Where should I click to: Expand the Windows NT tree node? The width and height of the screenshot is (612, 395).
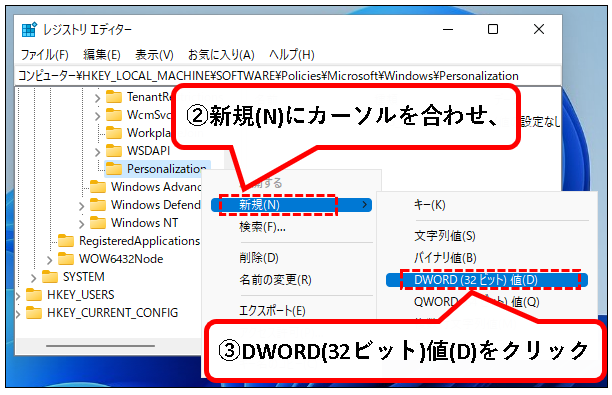coord(81,224)
